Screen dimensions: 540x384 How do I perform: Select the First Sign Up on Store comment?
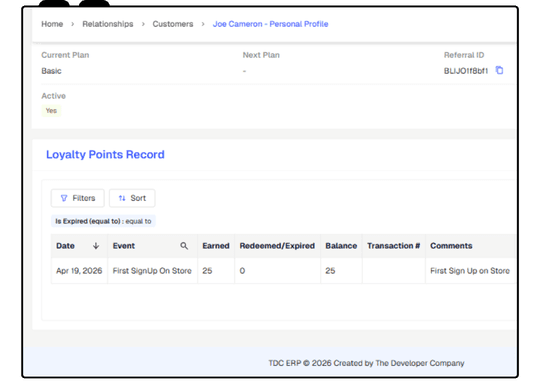coord(470,271)
